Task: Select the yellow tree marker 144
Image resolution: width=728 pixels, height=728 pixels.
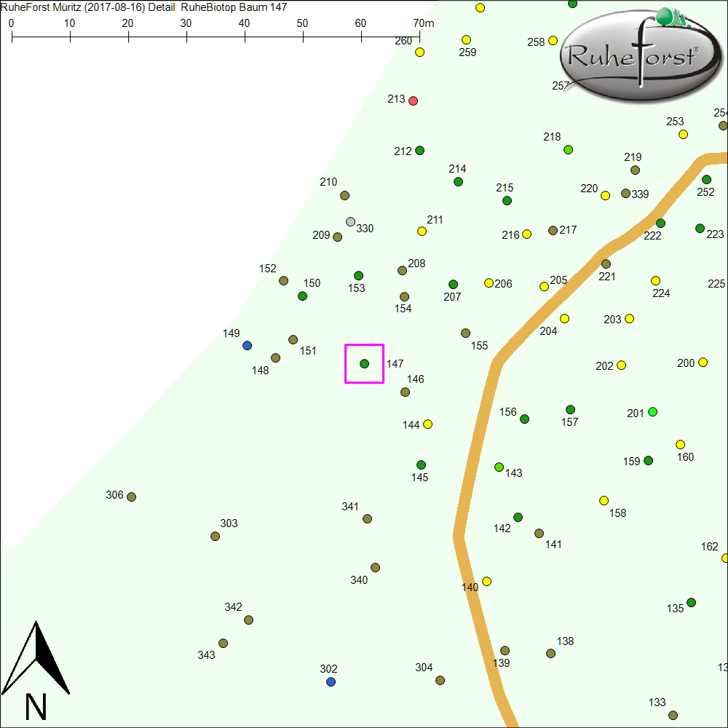Action: click(427, 424)
